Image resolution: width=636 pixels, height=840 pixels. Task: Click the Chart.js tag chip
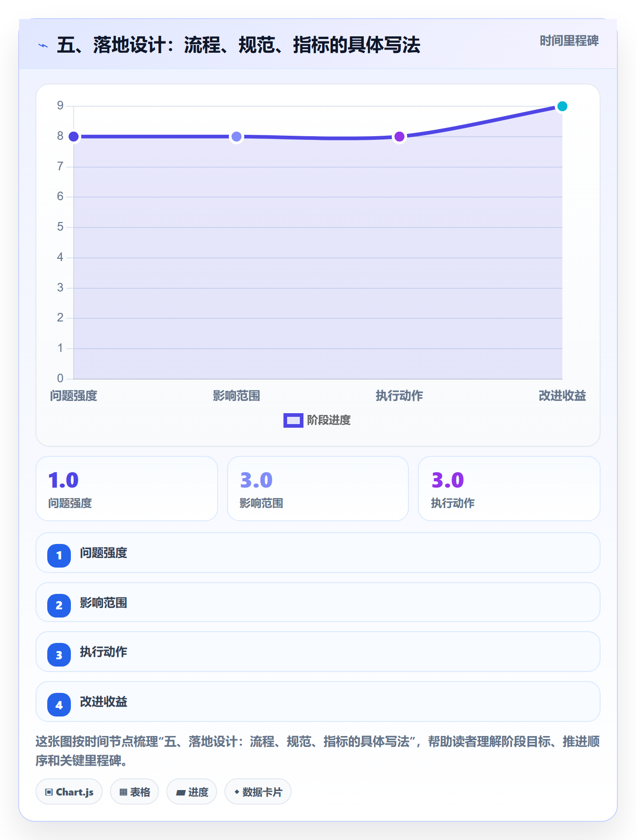point(69,792)
